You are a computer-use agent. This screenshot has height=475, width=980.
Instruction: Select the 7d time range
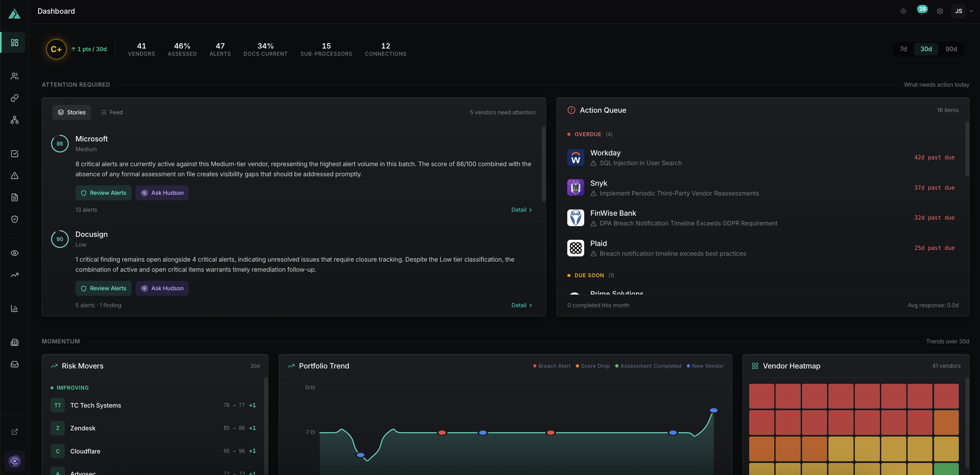903,49
